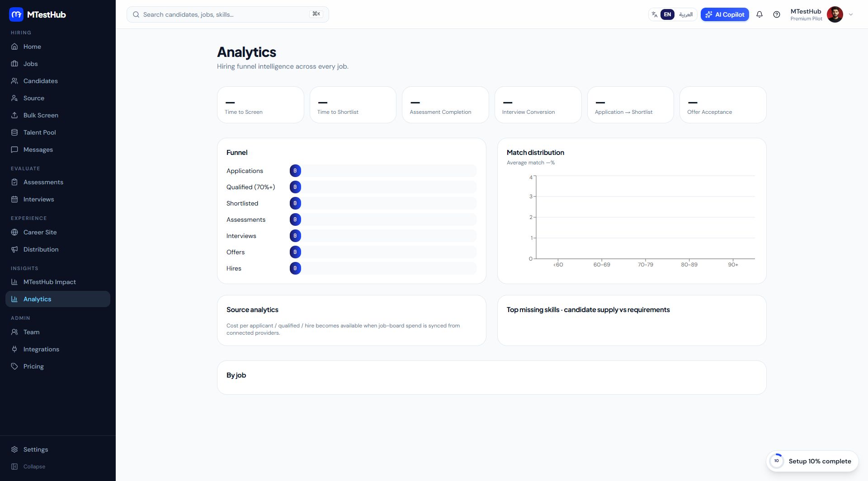
Task: Click the user profile avatar
Action: (x=835, y=14)
